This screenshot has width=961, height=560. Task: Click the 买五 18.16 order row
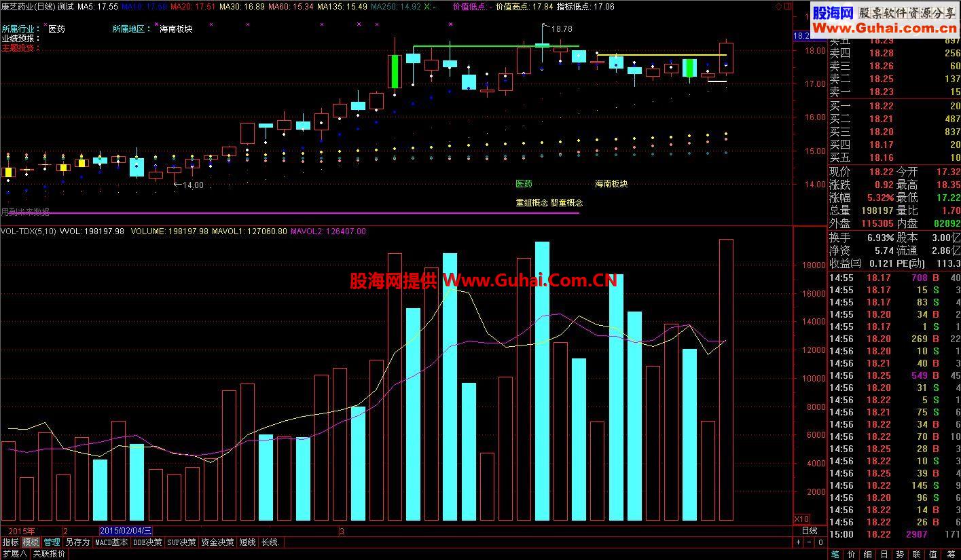coord(894,157)
